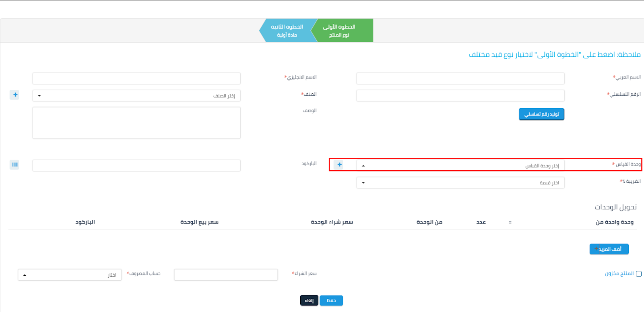Click the 'توليد رقم تسلسلي' button

click(541, 114)
